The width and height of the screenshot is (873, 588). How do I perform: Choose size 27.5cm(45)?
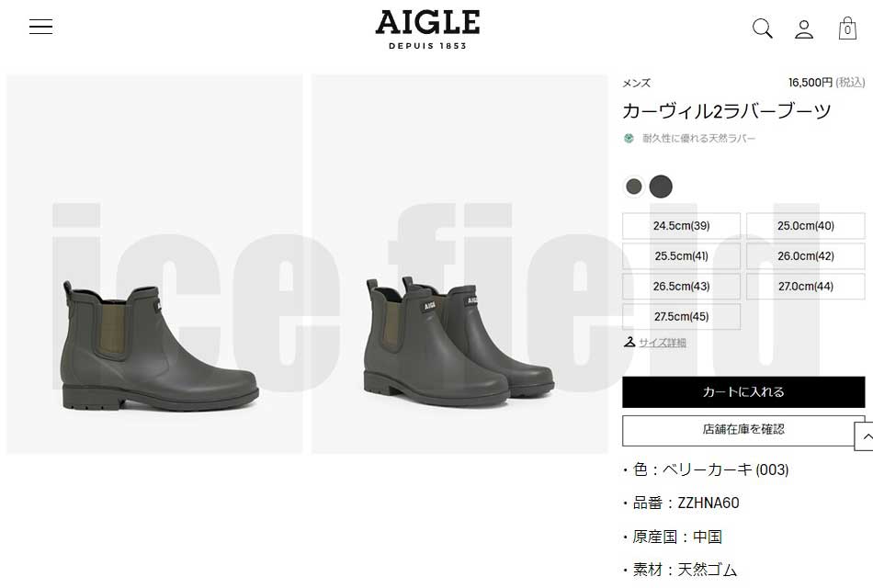tap(682, 316)
